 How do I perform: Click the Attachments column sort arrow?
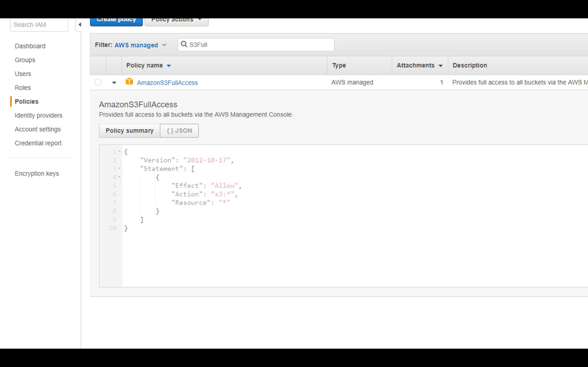pos(441,66)
